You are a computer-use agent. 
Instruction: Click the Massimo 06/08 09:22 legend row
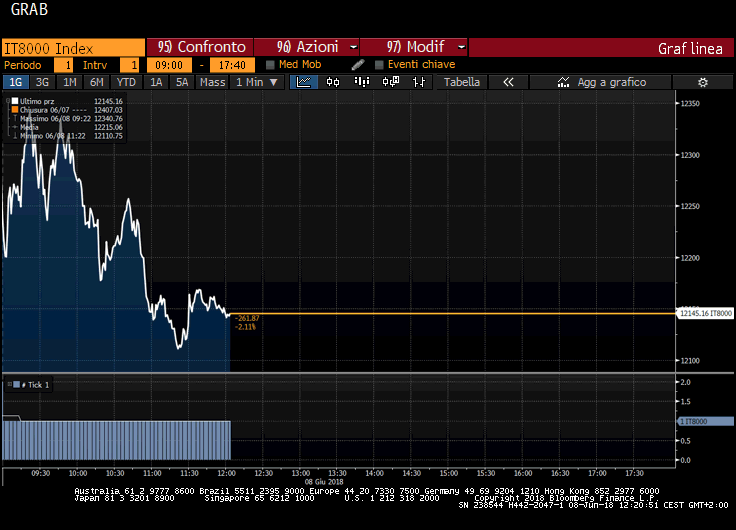coord(68,119)
